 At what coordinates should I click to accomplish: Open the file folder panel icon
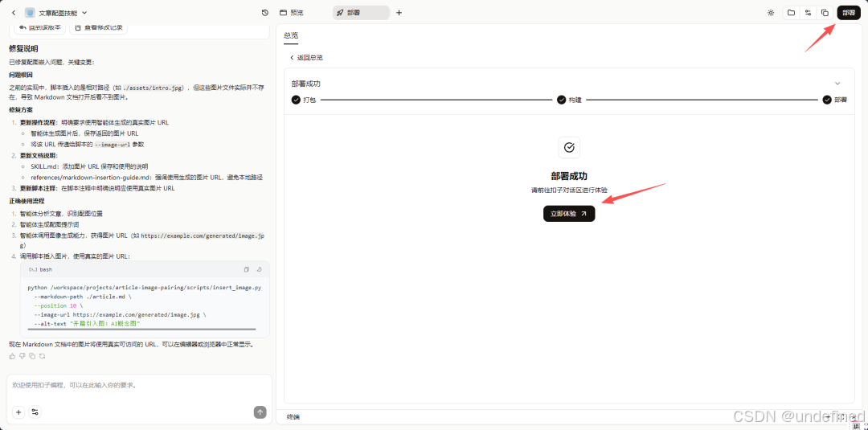pyautogui.click(x=792, y=13)
